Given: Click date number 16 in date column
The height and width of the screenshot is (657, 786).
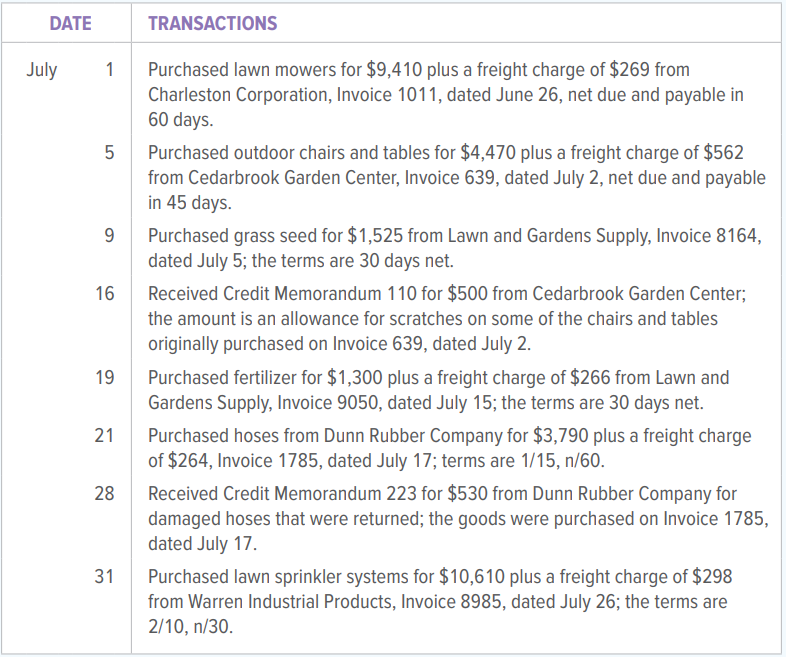Looking at the screenshot, I should click(x=105, y=294).
